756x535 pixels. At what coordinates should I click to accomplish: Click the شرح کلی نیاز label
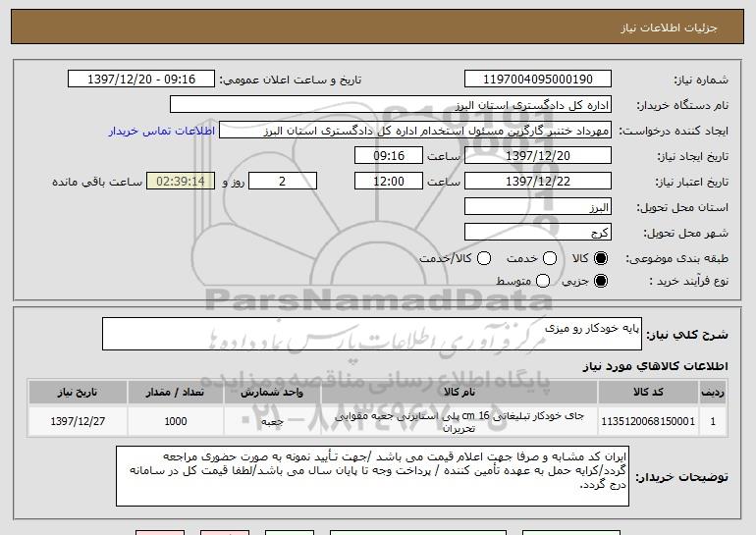(687, 334)
